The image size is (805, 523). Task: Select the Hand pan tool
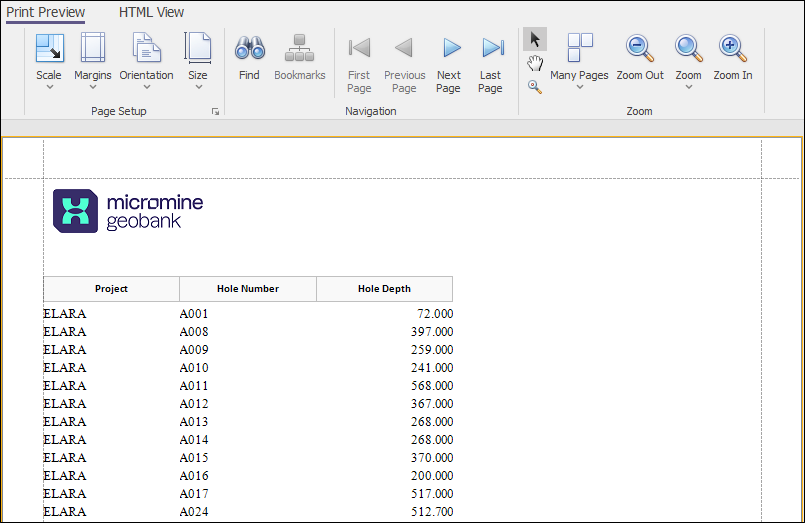point(535,64)
